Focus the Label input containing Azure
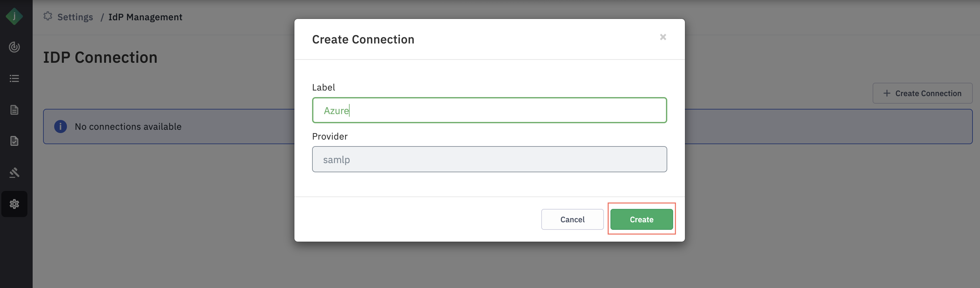The image size is (980, 288). (x=489, y=110)
